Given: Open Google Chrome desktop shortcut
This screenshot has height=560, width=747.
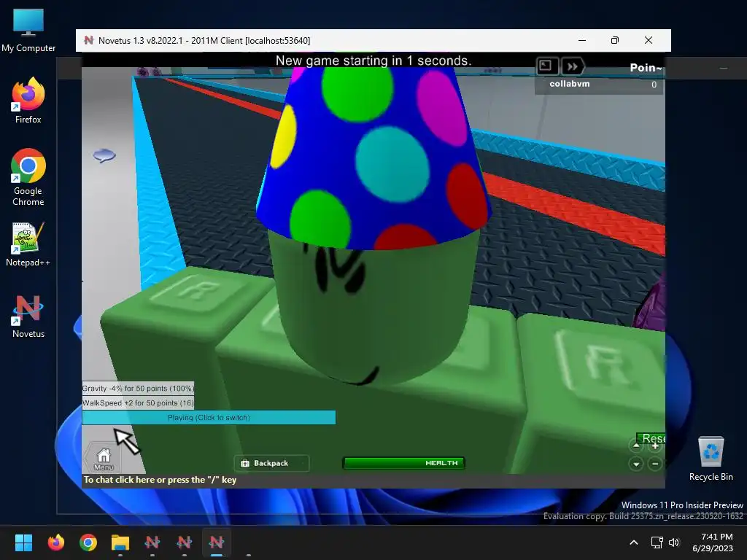Looking at the screenshot, I should click(x=28, y=177).
